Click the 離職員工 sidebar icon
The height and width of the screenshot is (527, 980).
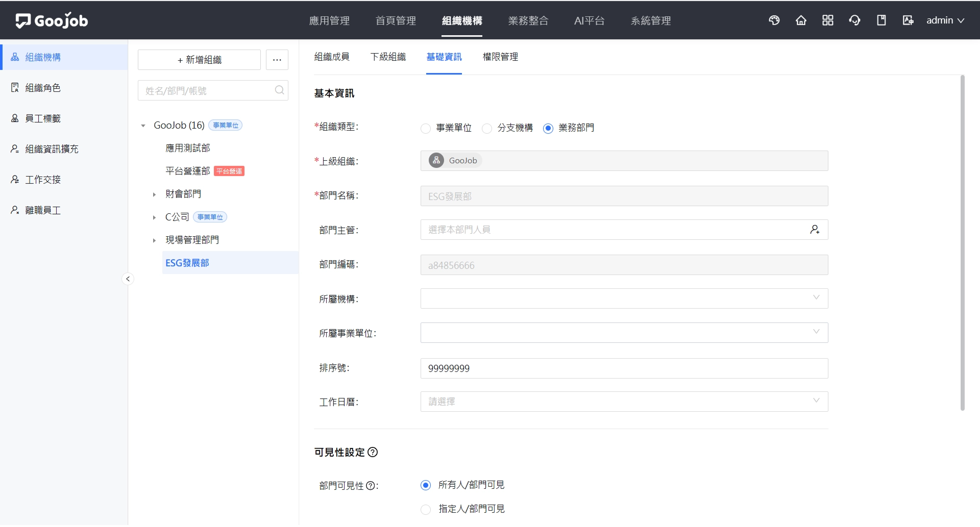coord(15,210)
